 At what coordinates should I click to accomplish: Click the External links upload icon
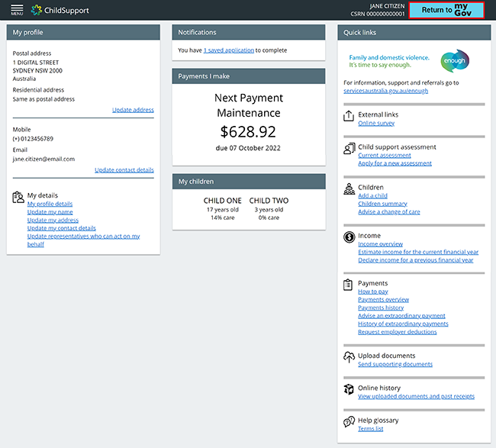tap(349, 116)
